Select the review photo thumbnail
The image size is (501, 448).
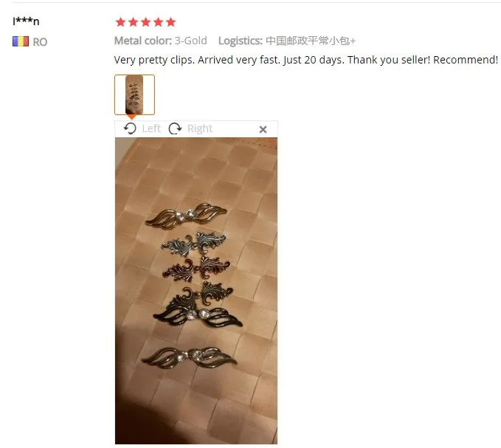(x=134, y=94)
